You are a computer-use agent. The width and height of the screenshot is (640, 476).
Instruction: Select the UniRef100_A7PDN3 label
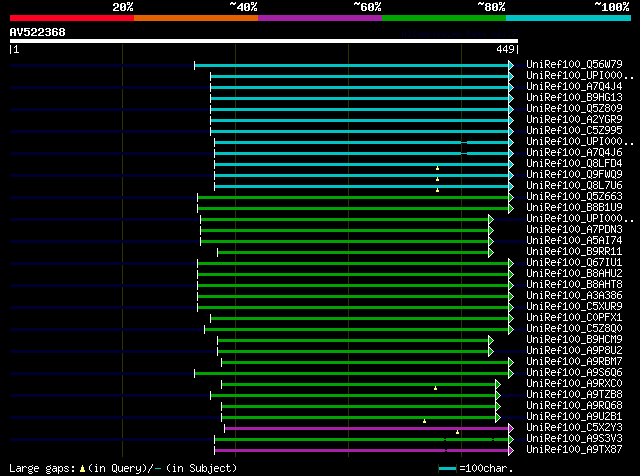pyautogui.click(x=574, y=230)
